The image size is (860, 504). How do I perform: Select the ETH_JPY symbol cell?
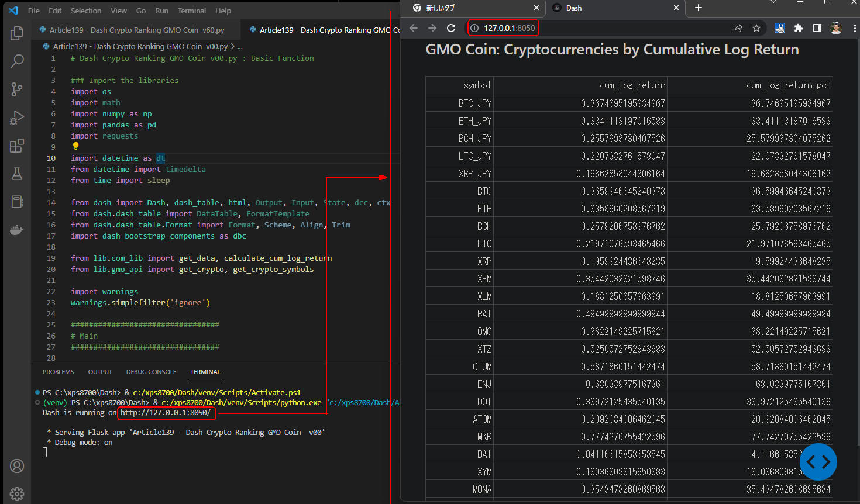(459, 121)
